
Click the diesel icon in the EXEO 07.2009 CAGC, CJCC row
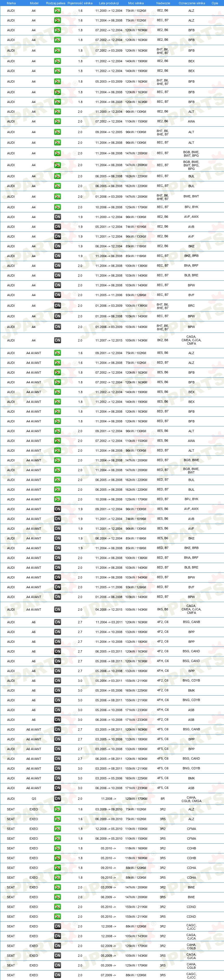point(57,975)
